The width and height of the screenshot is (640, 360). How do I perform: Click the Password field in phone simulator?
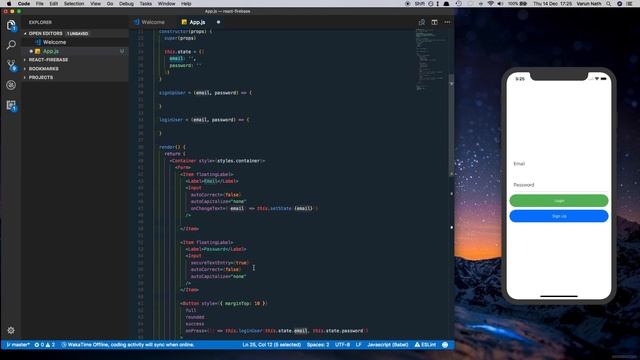click(x=559, y=184)
